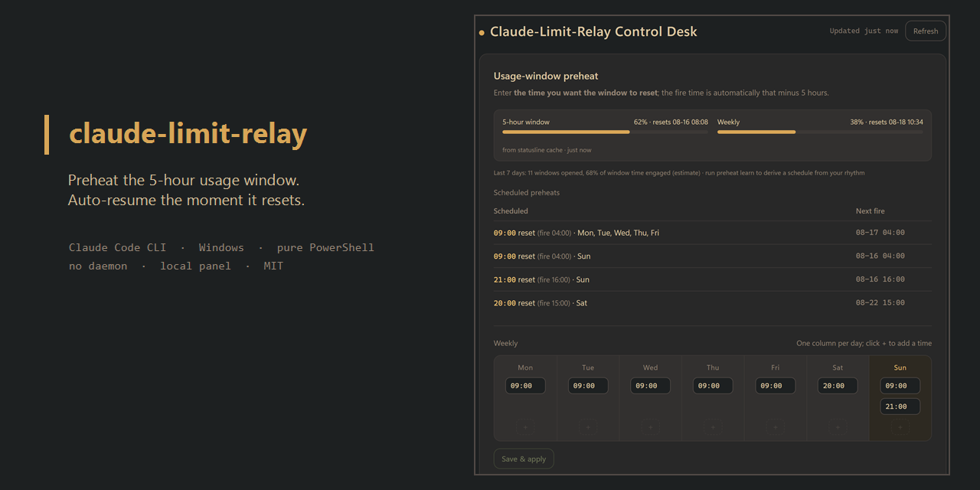The height and width of the screenshot is (490, 980).
Task: Click the Weekly usage progress bar
Action: pyautogui.click(x=820, y=132)
